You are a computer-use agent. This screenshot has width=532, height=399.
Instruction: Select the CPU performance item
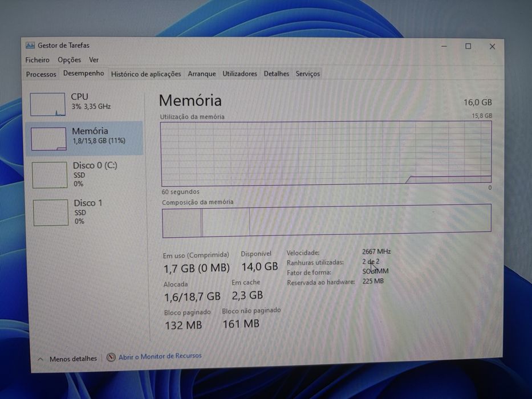pos(84,104)
